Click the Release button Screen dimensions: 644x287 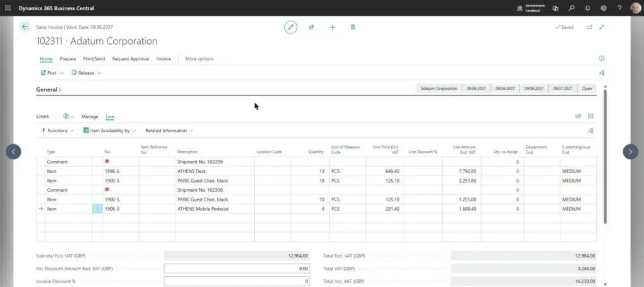pyautogui.click(x=82, y=73)
